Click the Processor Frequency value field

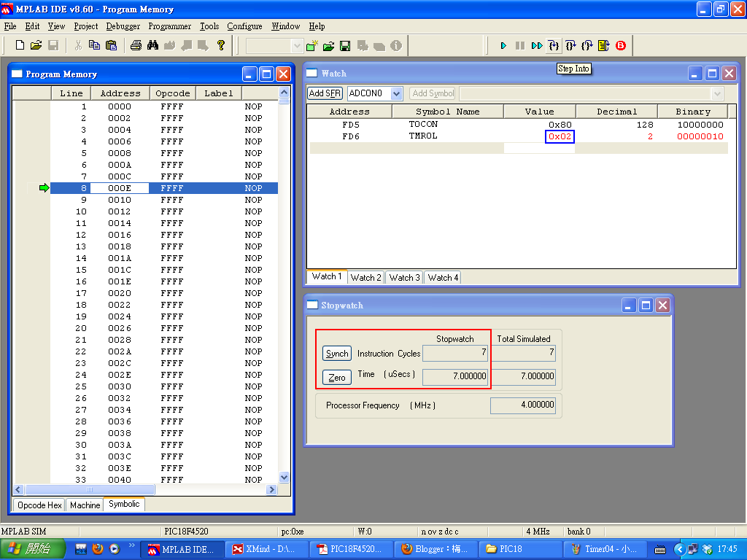tap(522, 405)
